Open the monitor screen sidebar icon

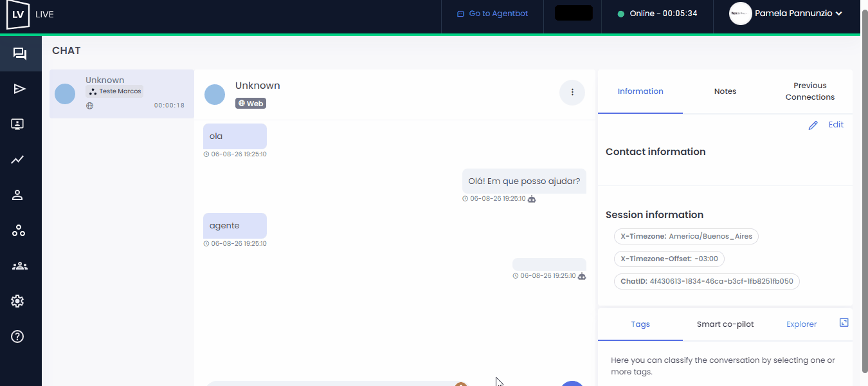(18, 124)
